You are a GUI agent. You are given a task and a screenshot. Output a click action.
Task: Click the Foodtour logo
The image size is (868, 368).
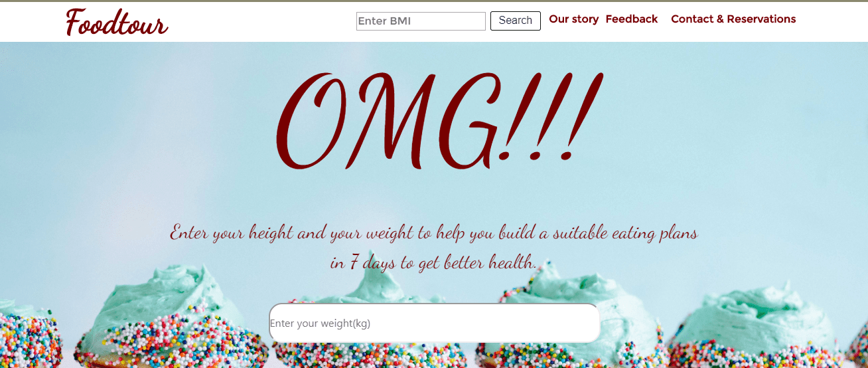(117, 22)
